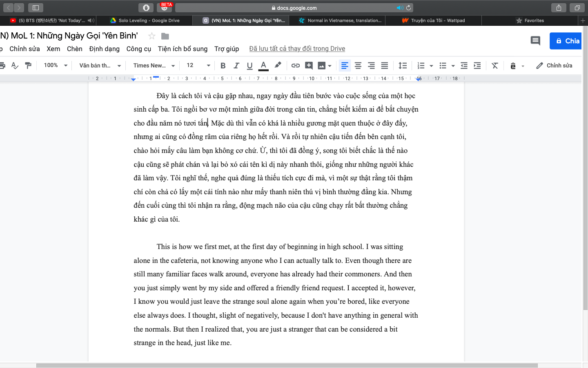Open the line spacing options
The height and width of the screenshot is (368, 588).
(x=403, y=65)
